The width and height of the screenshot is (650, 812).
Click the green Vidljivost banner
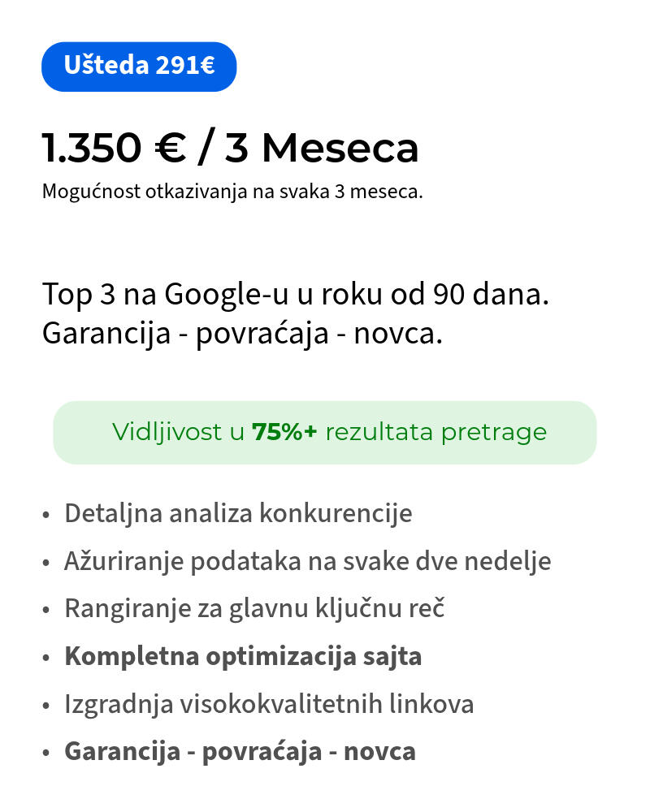click(325, 432)
